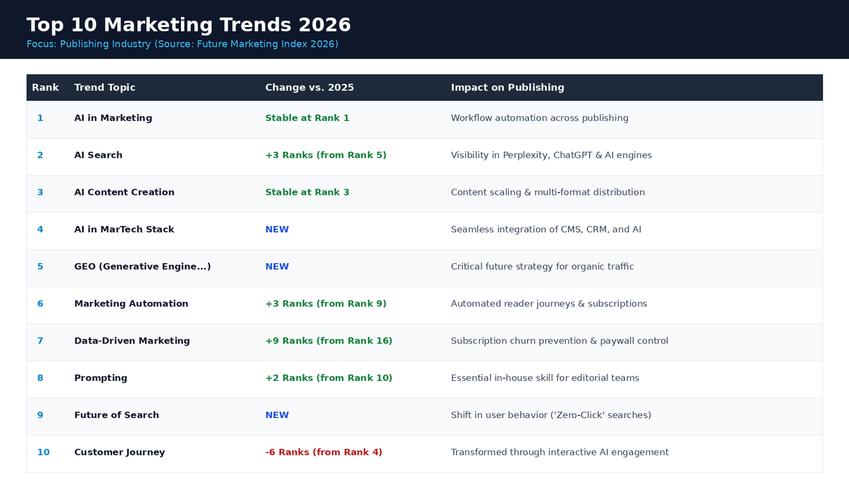Click "Subscription churn prevention & paywall control"
849x504 pixels.
click(560, 341)
